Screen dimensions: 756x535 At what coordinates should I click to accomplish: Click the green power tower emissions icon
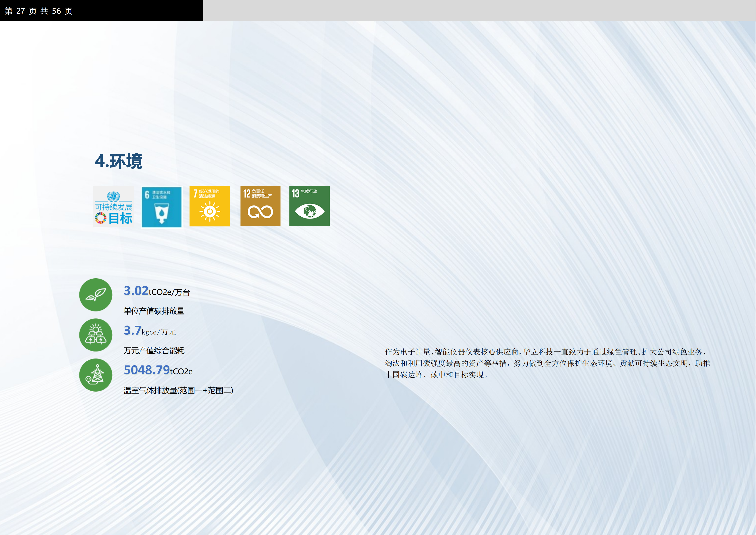[96, 375]
